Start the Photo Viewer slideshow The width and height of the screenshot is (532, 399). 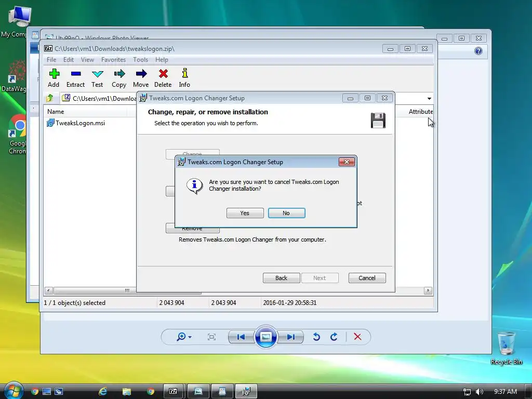coord(265,337)
